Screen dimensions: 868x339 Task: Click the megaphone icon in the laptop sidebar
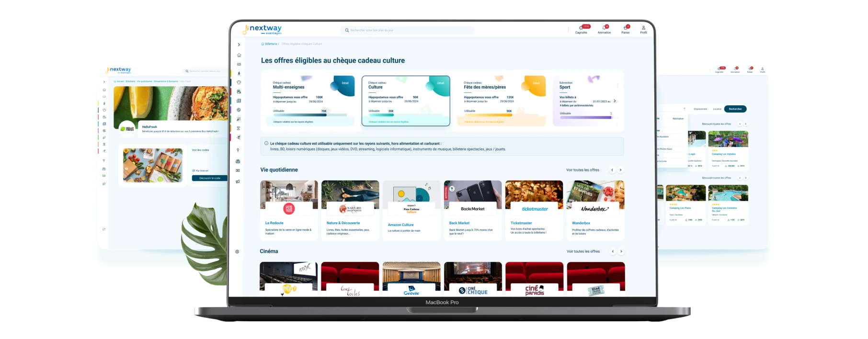(x=238, y=181)
